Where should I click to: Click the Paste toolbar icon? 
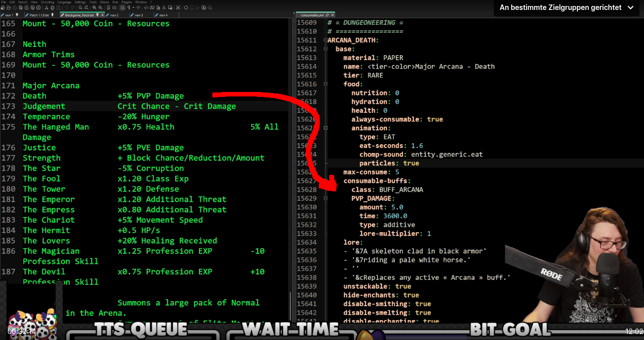tap(59, 7)
